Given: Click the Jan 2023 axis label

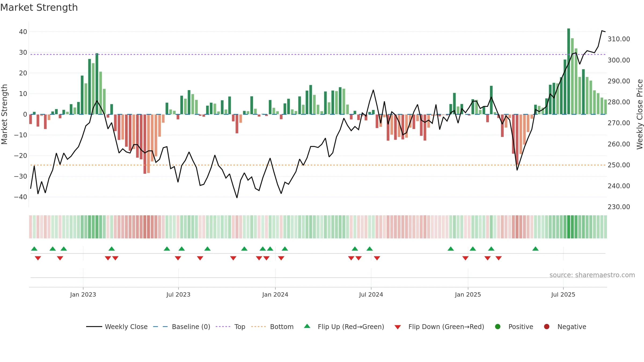Looking at the screenshot, I should [x=83, y=294].
